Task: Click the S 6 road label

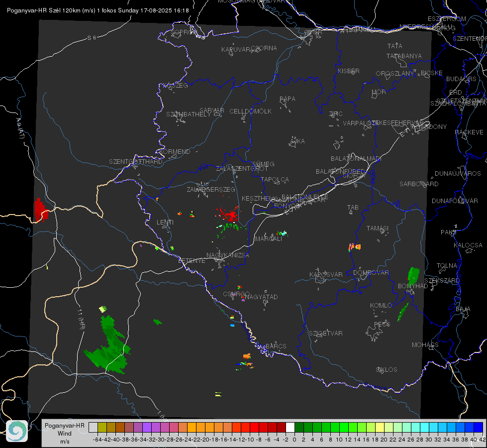Action: click(92, 38)
